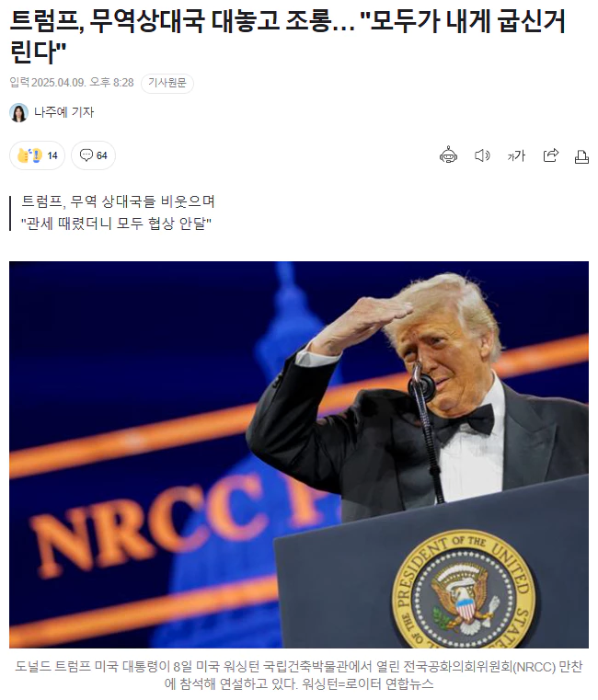
Task: Share the article via share icon
Action: pyautogui.click(x=550, y=155)
